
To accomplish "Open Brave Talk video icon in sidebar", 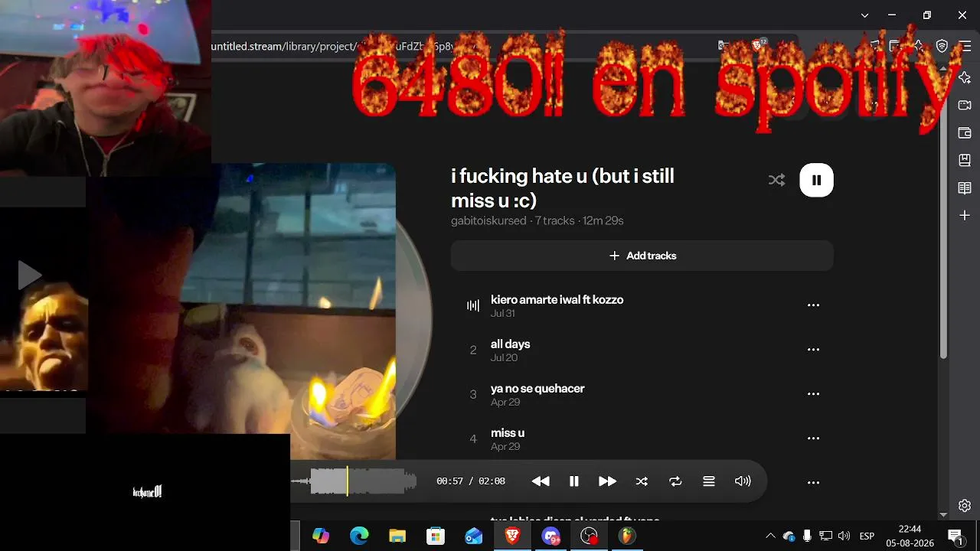I will (965, 106).
